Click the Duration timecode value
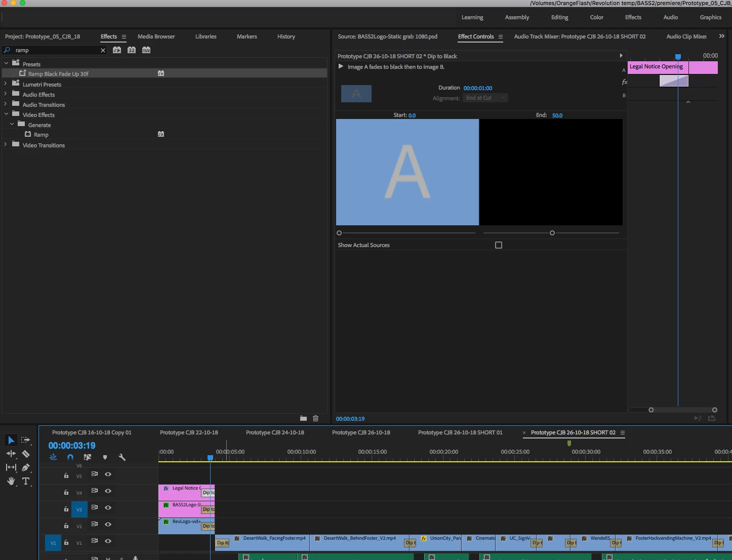Image resolution: width=732 pixels, height=560 pixels. click(x=478, y=88)
